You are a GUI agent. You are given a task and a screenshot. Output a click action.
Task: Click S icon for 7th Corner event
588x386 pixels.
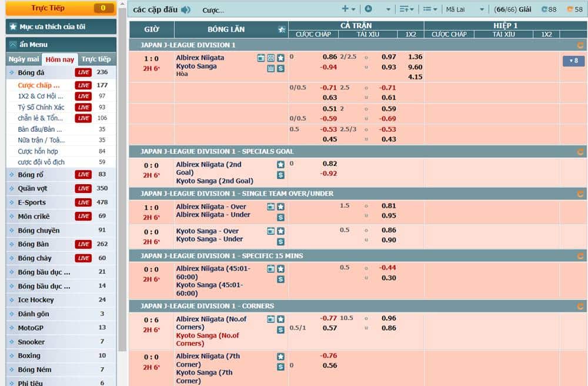tap(280, 367)
